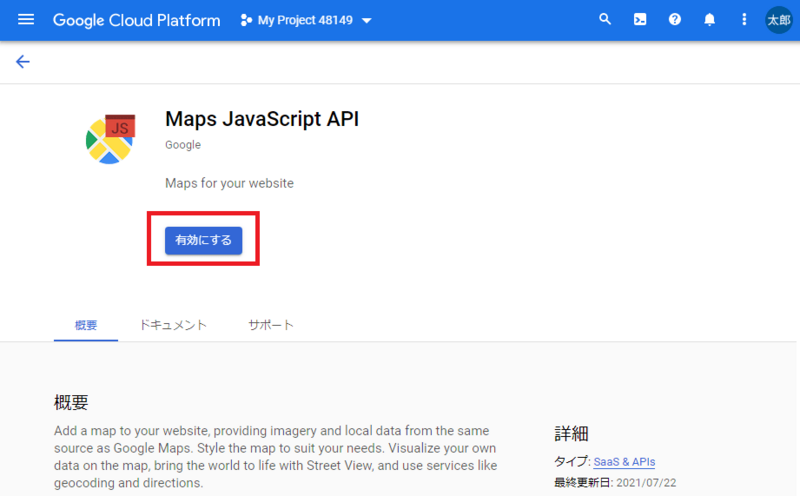Click the Google publisher name
Image resolution: width=800 pixels, height=496 pixels.
[183, 145]
